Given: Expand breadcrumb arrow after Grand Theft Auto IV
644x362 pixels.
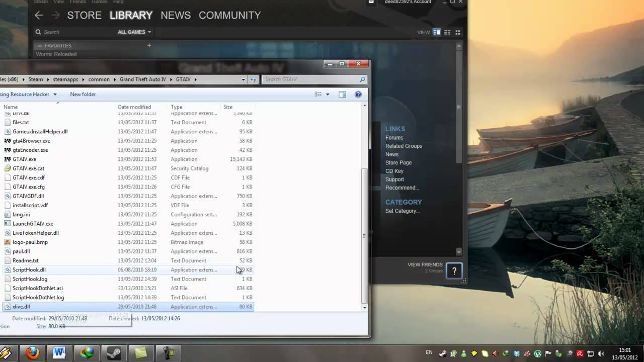Looking at the screenshot, I should click(x=171, y=79).
